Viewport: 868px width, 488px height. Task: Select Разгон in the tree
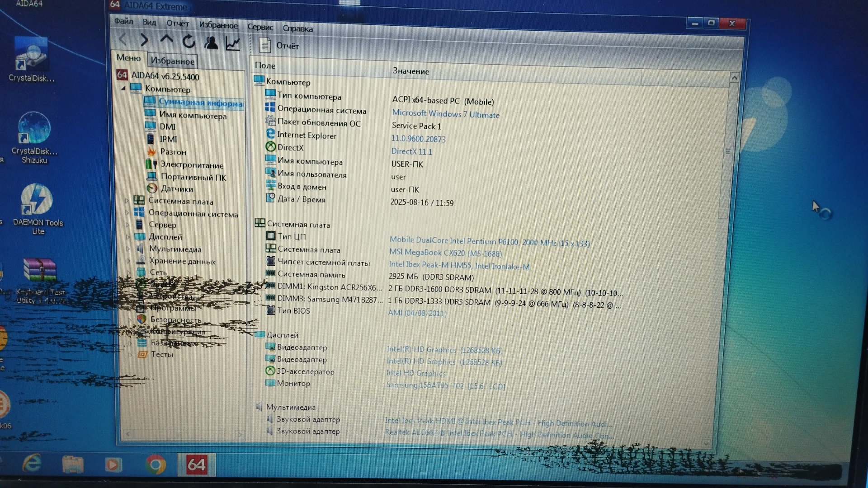point(173,152)
